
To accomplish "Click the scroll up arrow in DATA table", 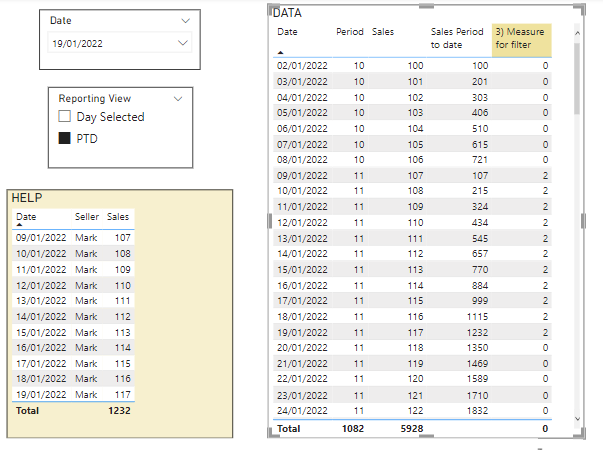I will (577, 33).
